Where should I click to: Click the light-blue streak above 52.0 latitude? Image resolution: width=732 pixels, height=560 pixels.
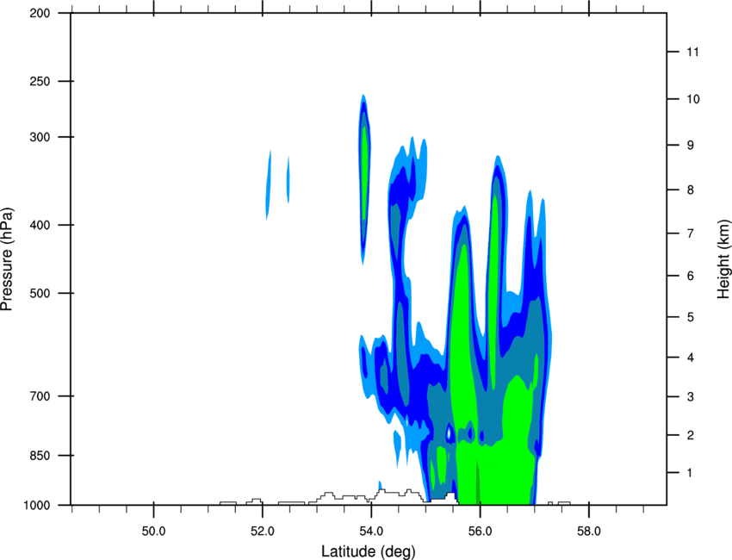[x=269, y=185]
